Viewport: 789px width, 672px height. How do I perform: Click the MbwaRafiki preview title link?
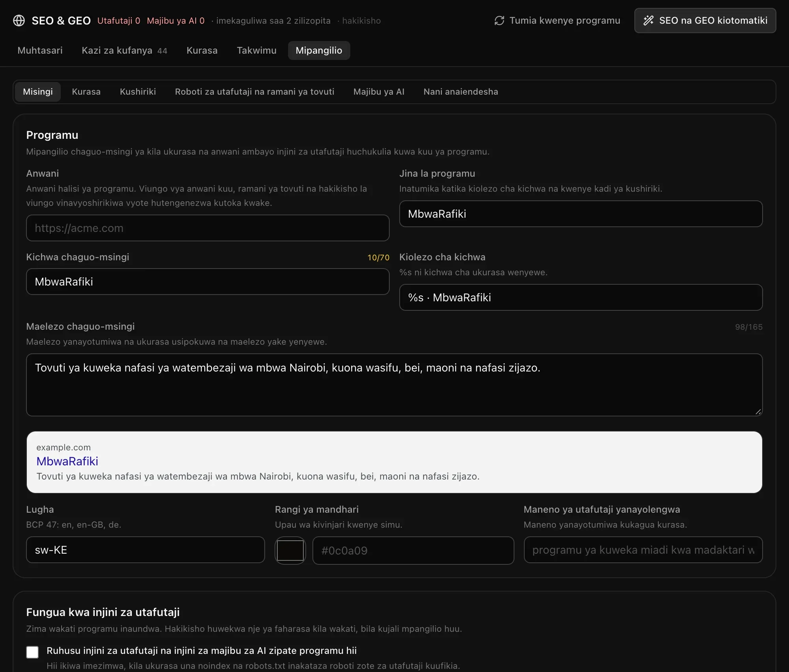[67, 461]
